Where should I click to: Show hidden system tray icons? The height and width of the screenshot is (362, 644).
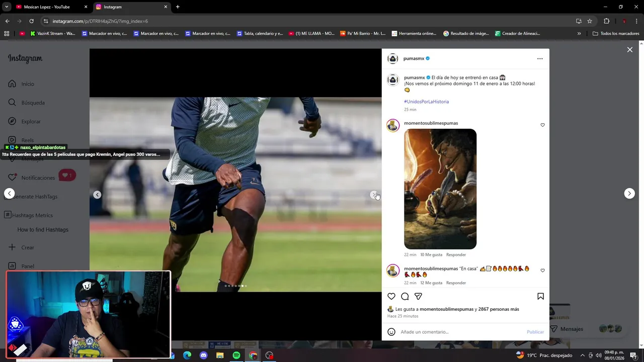tap(583, 355)
